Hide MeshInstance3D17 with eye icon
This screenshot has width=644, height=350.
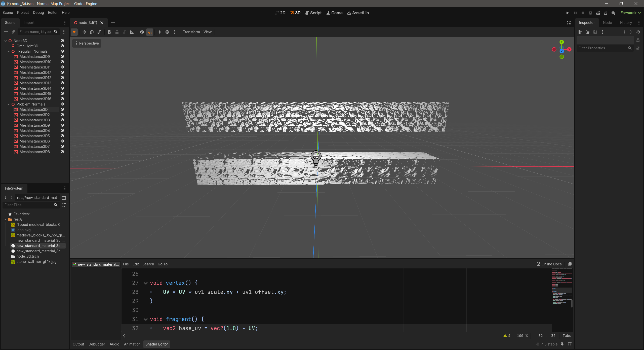pos(62,72)
